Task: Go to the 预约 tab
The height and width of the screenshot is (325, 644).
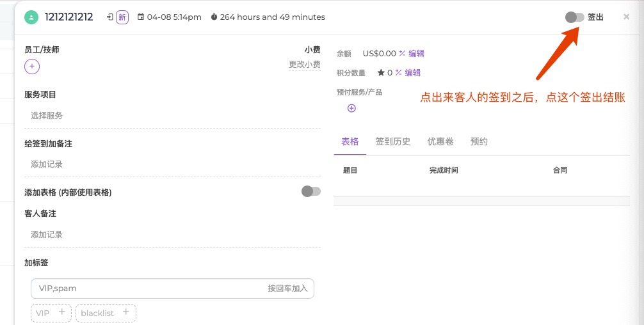Action: point(479,141)
